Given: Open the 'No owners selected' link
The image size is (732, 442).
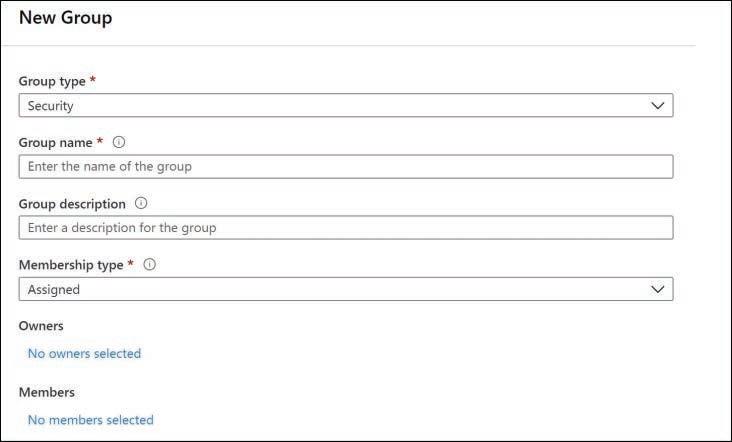Looking at the screenshot, I should (84, 353).
